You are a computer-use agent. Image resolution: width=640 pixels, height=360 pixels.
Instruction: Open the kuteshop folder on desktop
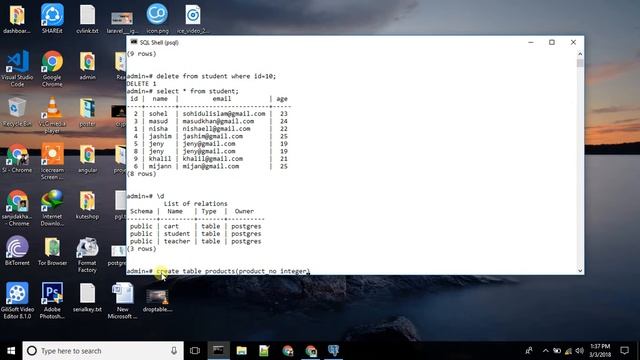[x=87, y=205]
